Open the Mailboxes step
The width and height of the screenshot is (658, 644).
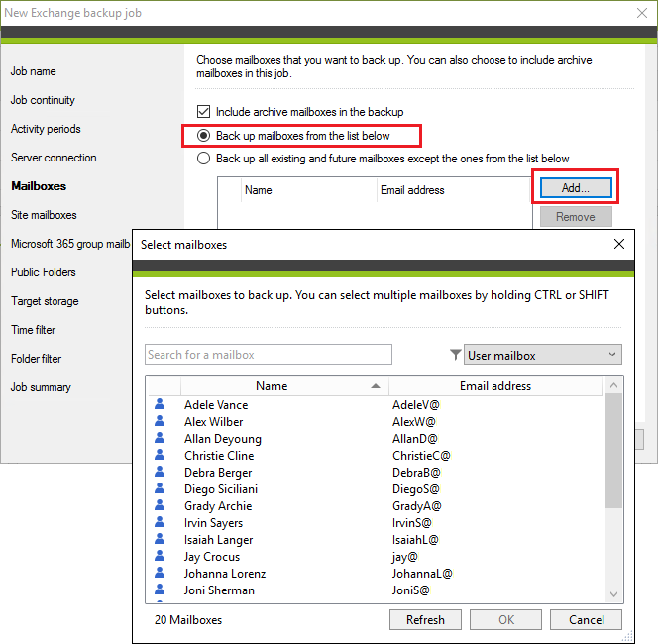[39, 186]
